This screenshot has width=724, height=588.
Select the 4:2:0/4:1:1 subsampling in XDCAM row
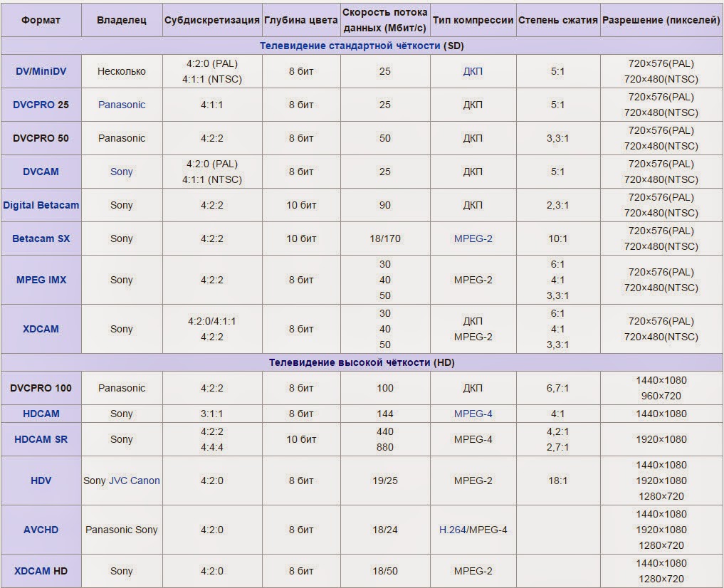coord(212,321)
